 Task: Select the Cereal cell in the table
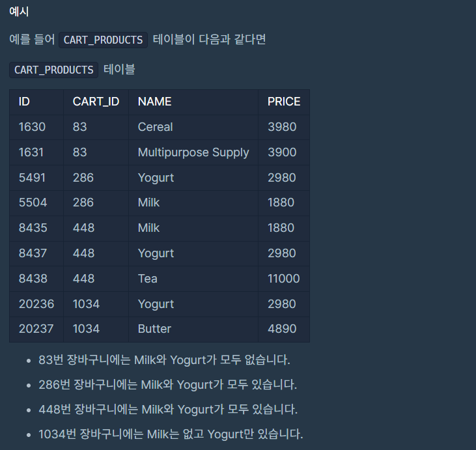click(x=193, y=127)
